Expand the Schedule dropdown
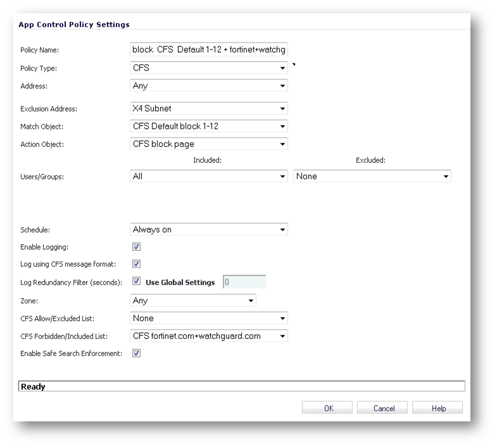Screen dimensions: 497x448 click(x=208, y=230)
